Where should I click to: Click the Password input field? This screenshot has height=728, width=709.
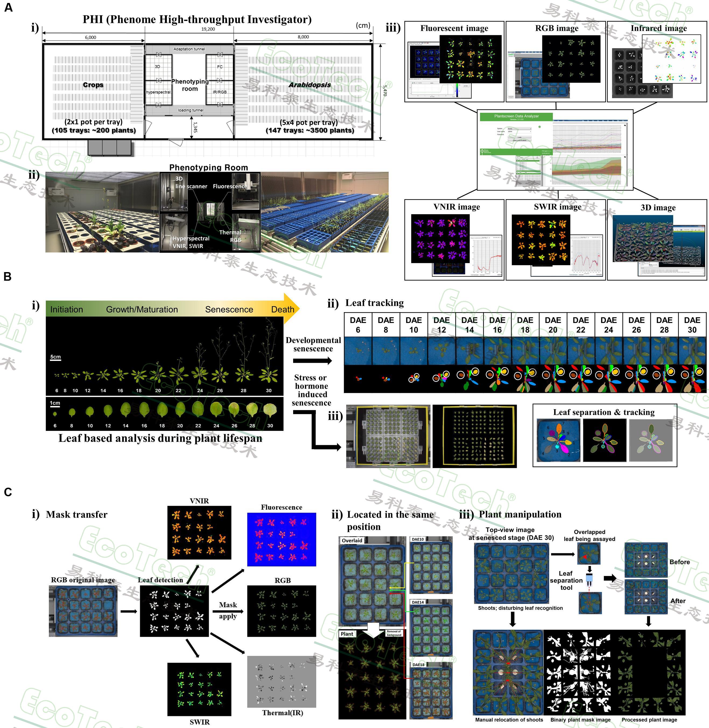(520, 135)
